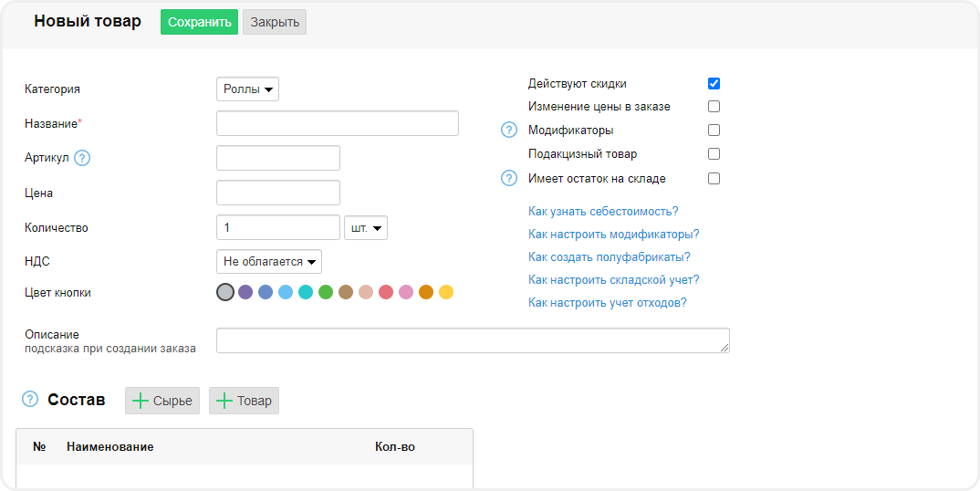This screenshot has height=491, width=980.
Task: Follow link Как настроить складской учет?
Action: (613, 279)
